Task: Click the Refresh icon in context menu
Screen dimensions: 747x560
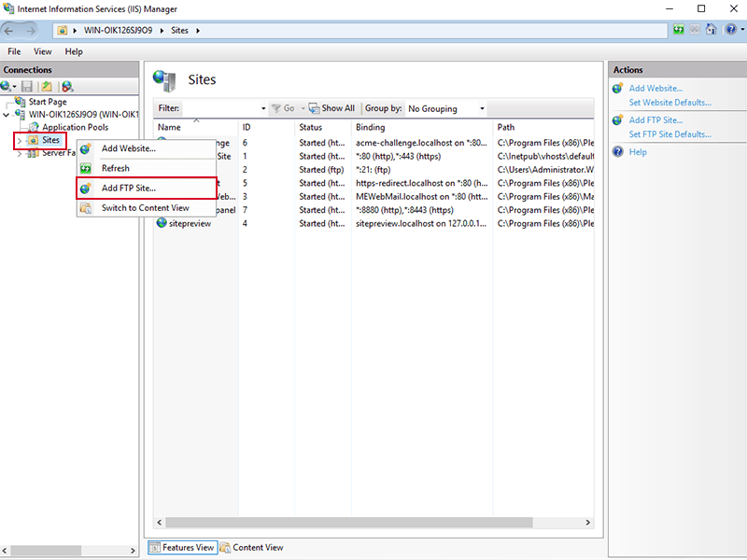Action: (86, 168)
